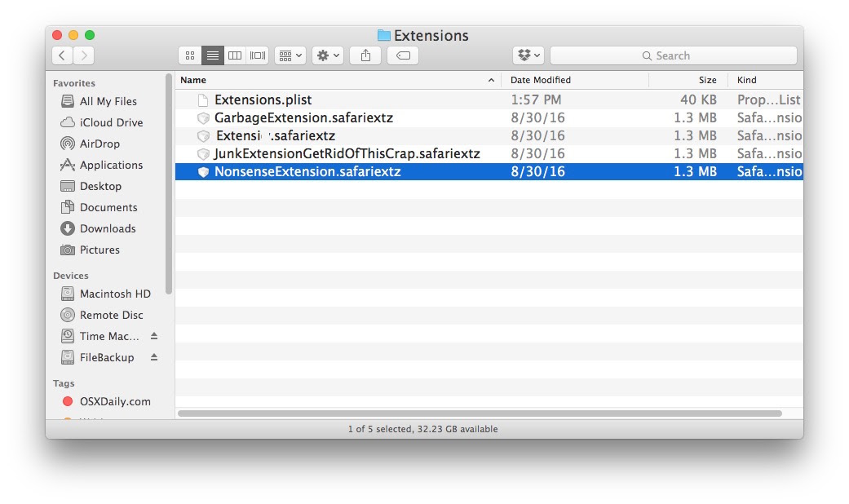Select AirDrop in the sidebar
This screenshot has width=849, height=504.
coord(99,144)
